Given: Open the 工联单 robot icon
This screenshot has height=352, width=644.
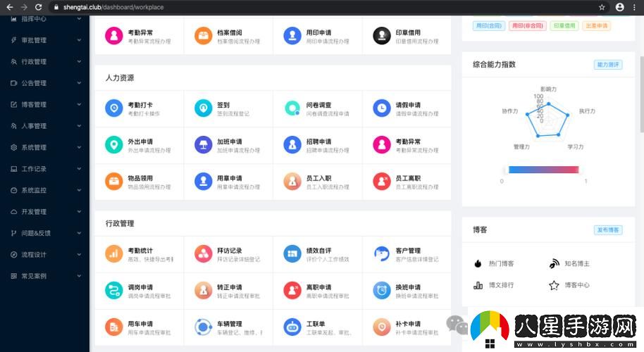Looking at the screenshot, I should point(292,327).
